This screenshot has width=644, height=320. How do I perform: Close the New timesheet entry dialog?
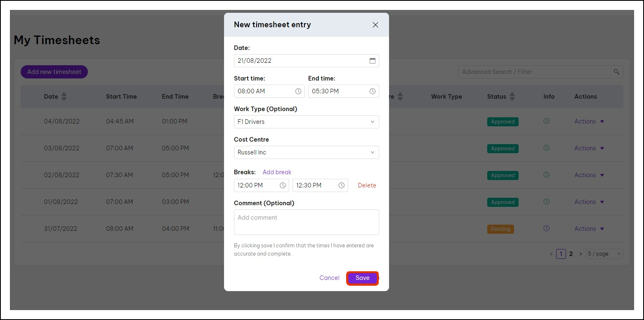375,25
